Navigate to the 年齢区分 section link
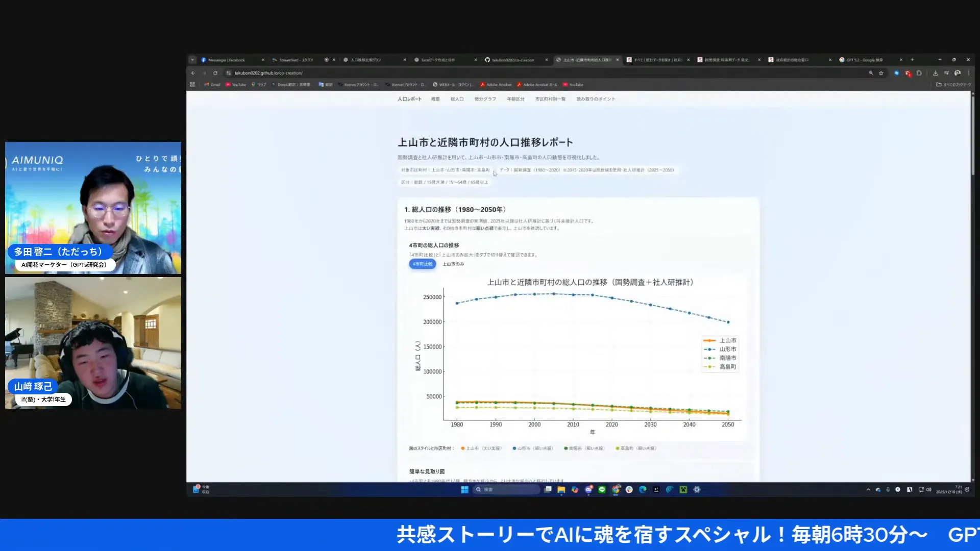980x551 pixels. [x=516, y=98]
